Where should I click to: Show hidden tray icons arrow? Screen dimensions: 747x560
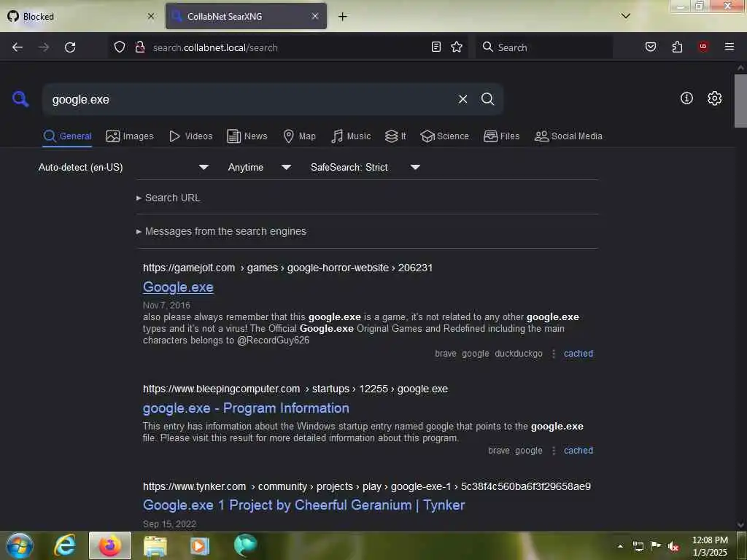(620, 547)
